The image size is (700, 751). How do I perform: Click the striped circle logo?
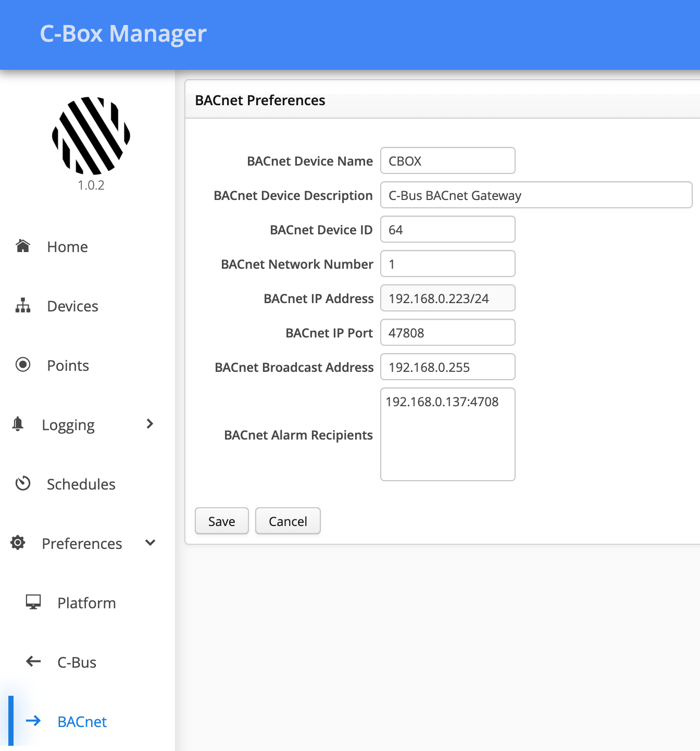click(x=91, y=135)
